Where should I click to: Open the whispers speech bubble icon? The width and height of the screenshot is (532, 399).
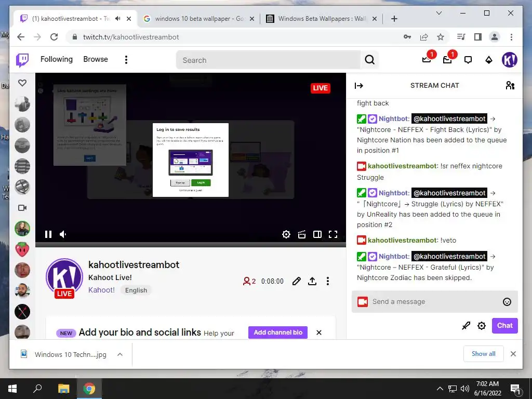click(468, 60)
